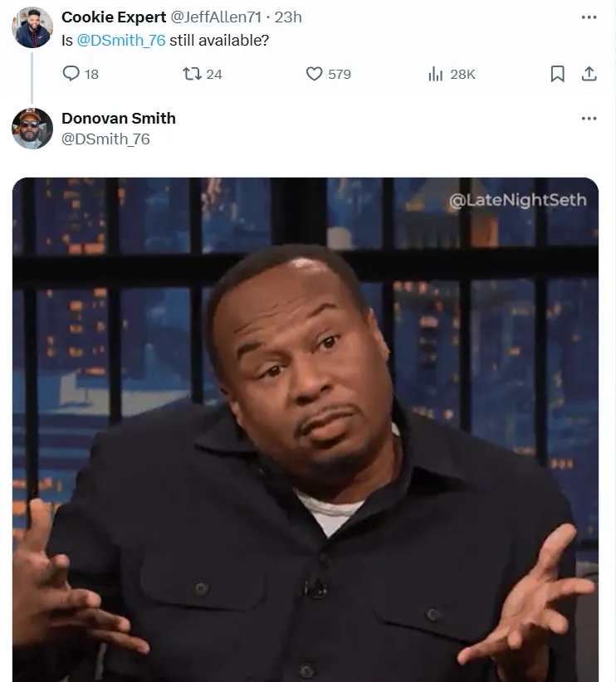Open more options on Donovan Smith's tweet
This screenshot has width=616, height=682.
click(x=589, y=119)
